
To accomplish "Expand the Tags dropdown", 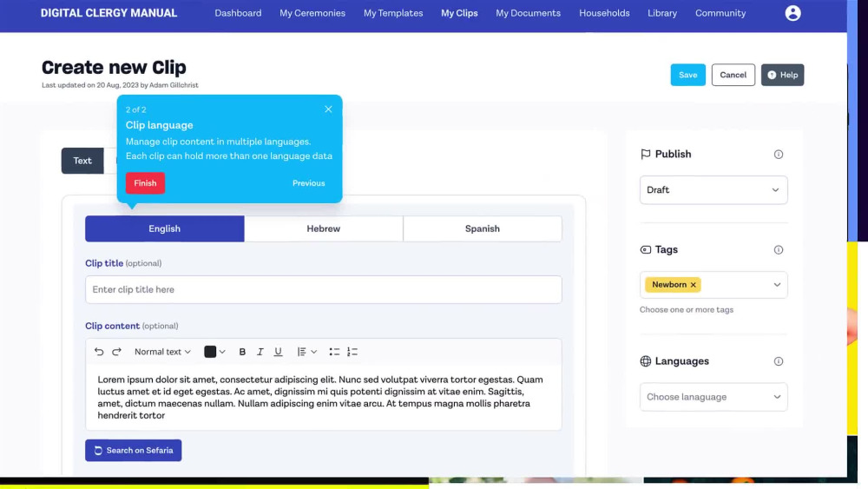I will (777, 285).
